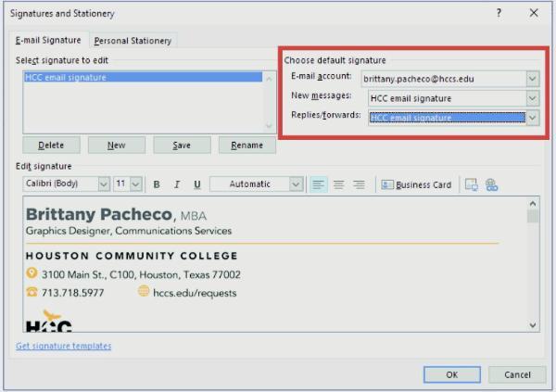Apply Italic formatting to signature
This screenshot has width=556, height=392.
coord(177,184)
